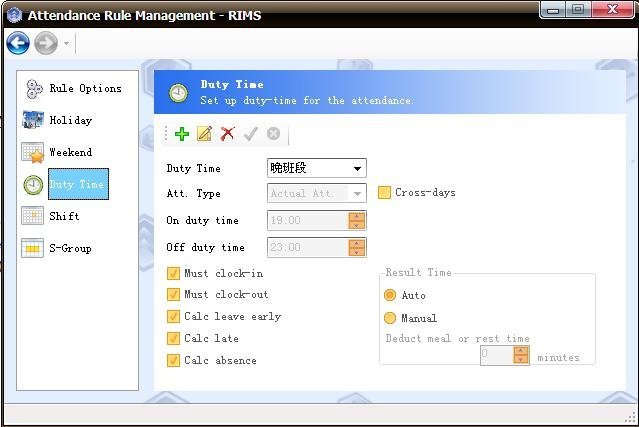
Task: Open Holiday section
Action: coord(71,120)
